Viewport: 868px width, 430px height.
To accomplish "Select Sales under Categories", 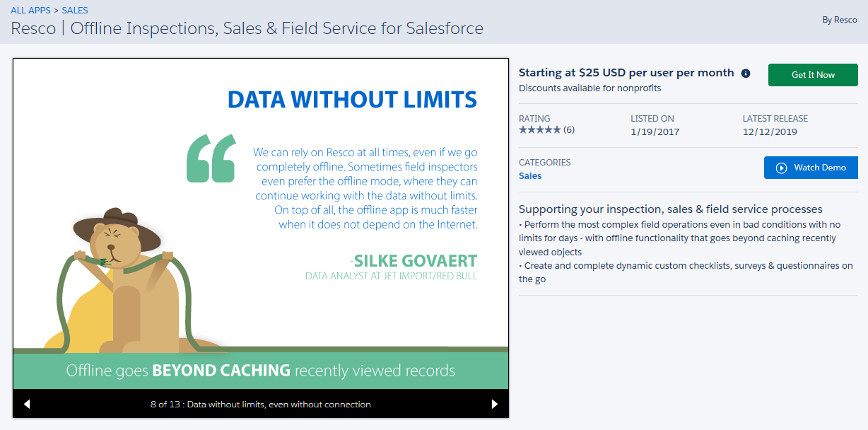I will 530,176.
